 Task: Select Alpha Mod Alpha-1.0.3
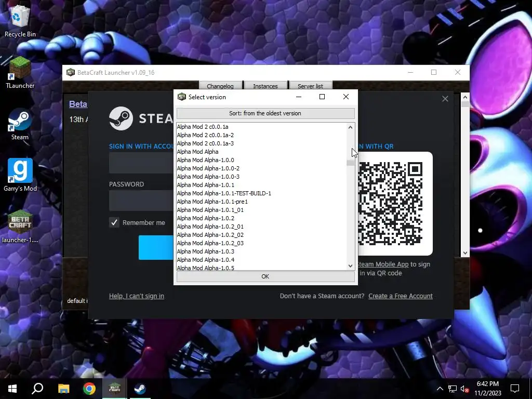(261, 251)
